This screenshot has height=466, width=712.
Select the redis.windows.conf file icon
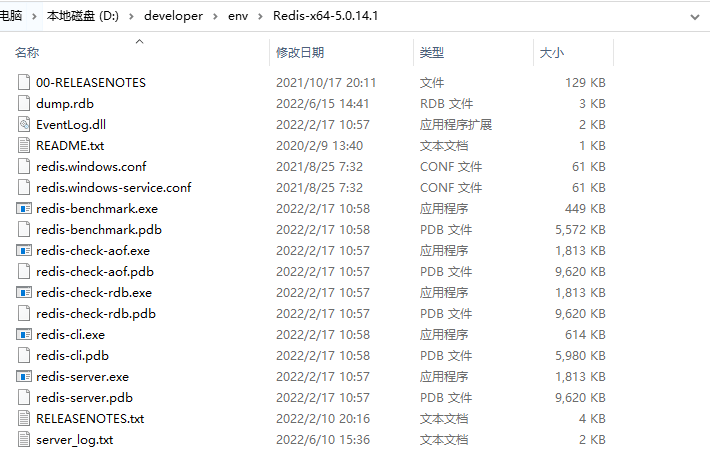24,166
